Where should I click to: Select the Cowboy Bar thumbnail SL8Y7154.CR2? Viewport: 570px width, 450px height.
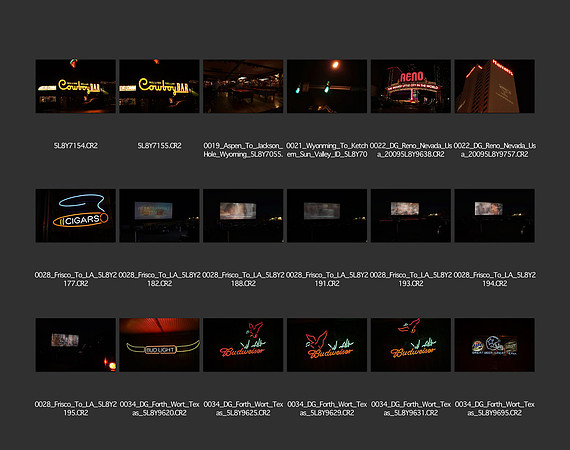(76, 86)
